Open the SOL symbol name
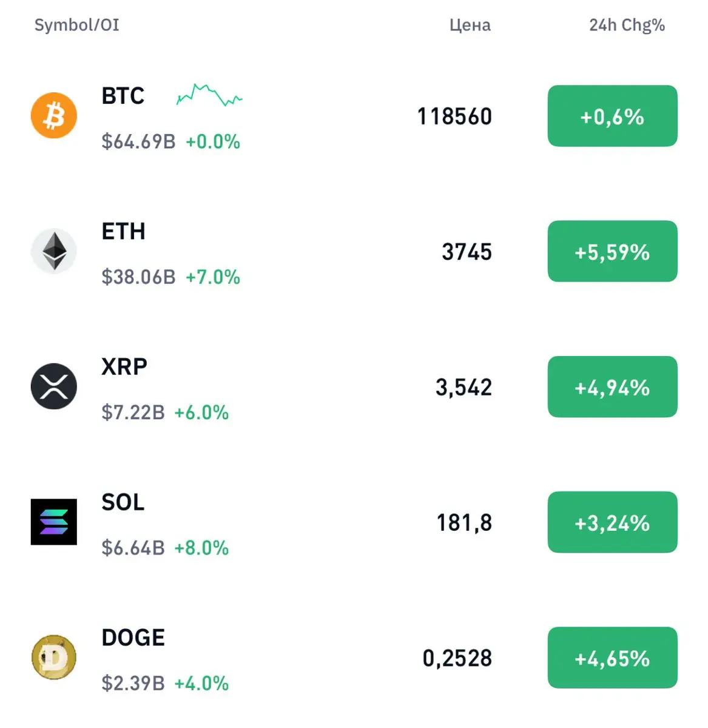Image resolution: width=708 pixels, height=728 pixels. pyautogui.click(x=123, y=502)
